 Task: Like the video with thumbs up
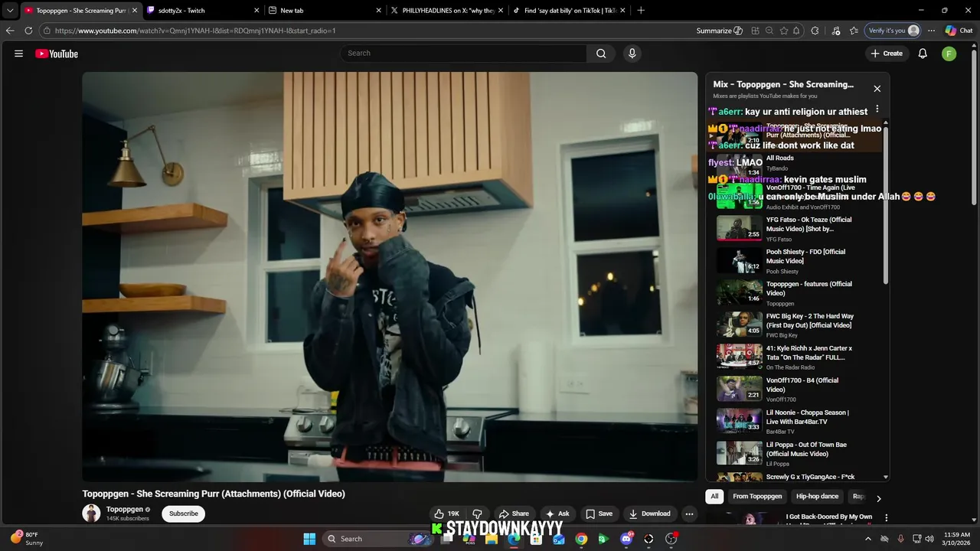[x=446, y=514]
